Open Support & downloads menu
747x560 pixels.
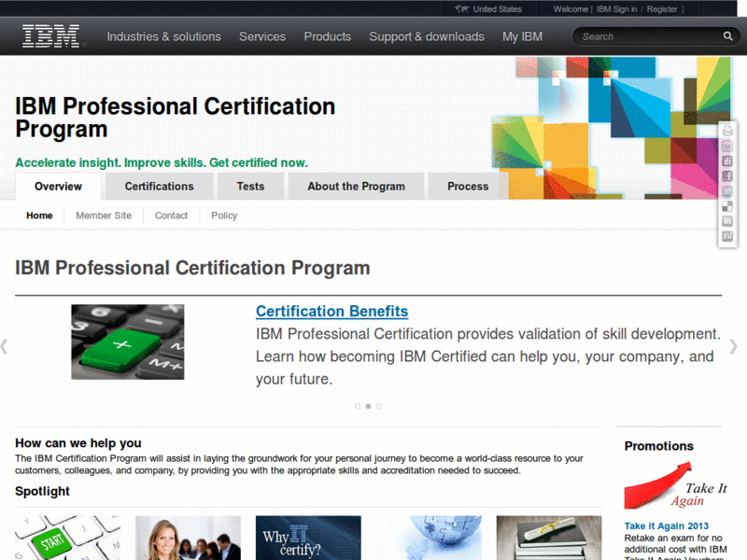(427, 36)
